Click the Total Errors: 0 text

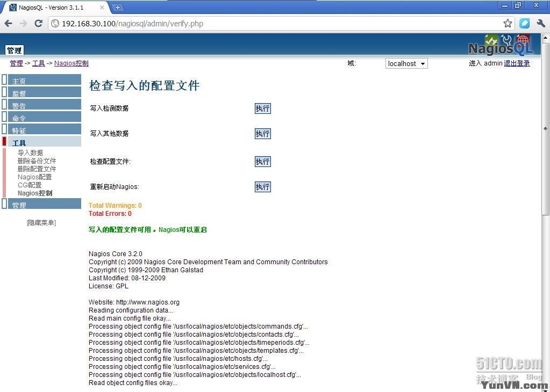pos(110,214)
